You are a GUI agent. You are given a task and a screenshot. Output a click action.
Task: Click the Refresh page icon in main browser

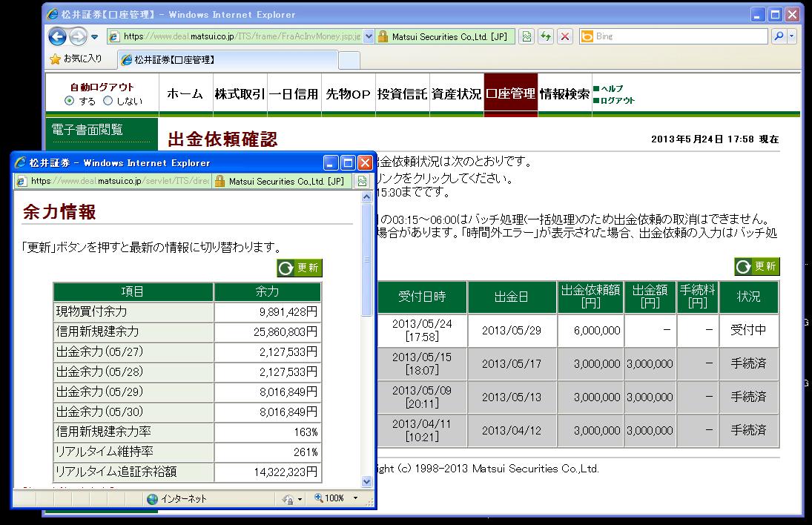pos(546,36)
